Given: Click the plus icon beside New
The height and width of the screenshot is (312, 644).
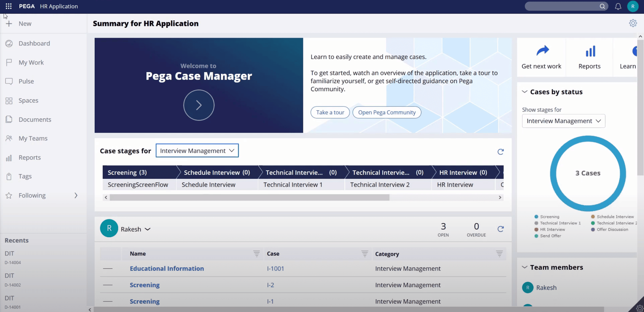Looking at the screenshot, I should tap(9, 24).
